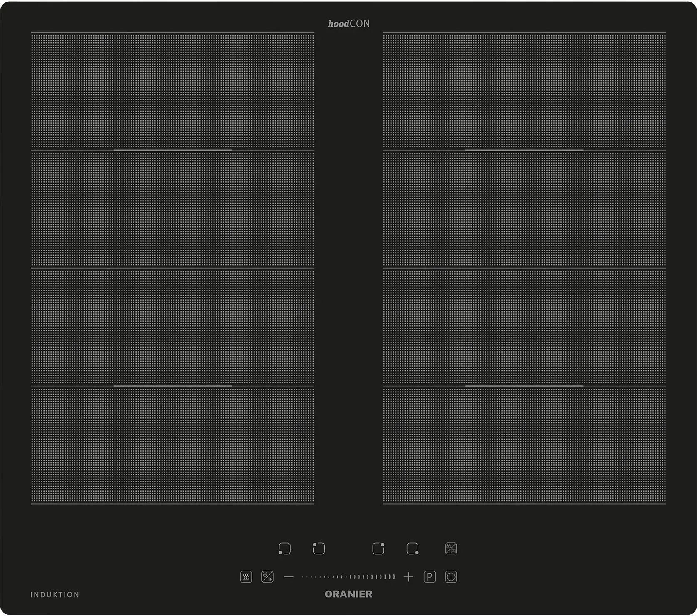Touch the bottommost right cooking zone segment
This screenshot has width=697, height=616.
pyautogui.click(x=524, y=445)
